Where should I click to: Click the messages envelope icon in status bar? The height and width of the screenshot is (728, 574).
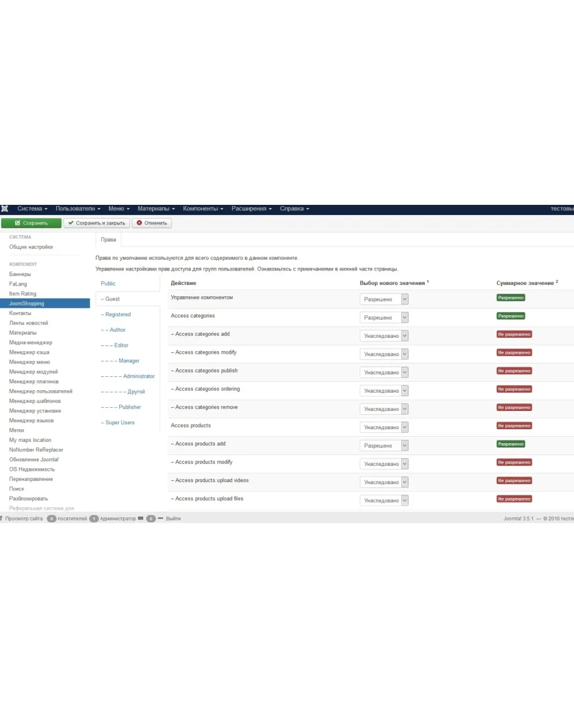141,518
